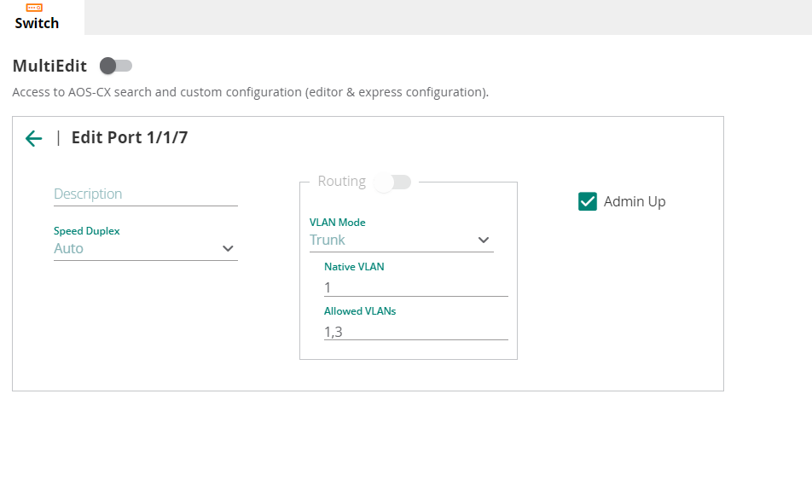
Task: Uncheck the Admin Up checkbox
Action: [587, 201]
